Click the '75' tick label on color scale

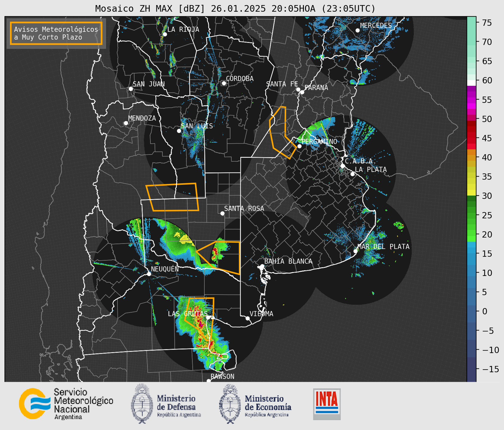(487, 23)
